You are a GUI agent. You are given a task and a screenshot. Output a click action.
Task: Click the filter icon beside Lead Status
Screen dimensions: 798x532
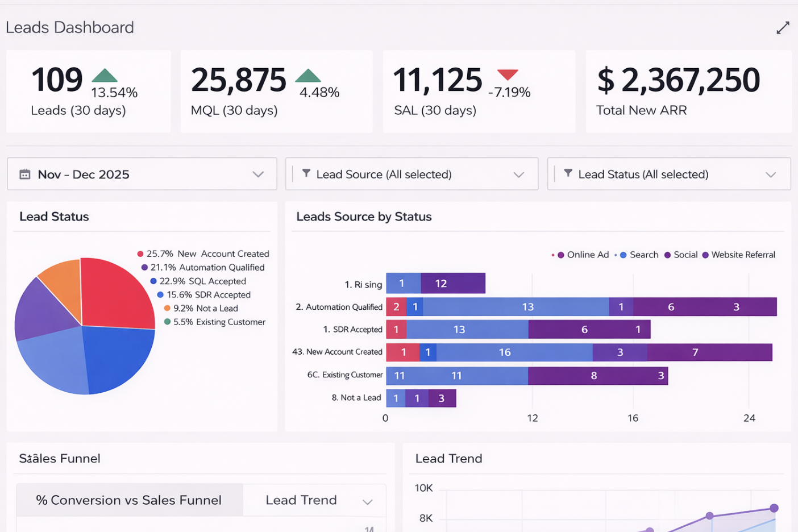(568, 174)
